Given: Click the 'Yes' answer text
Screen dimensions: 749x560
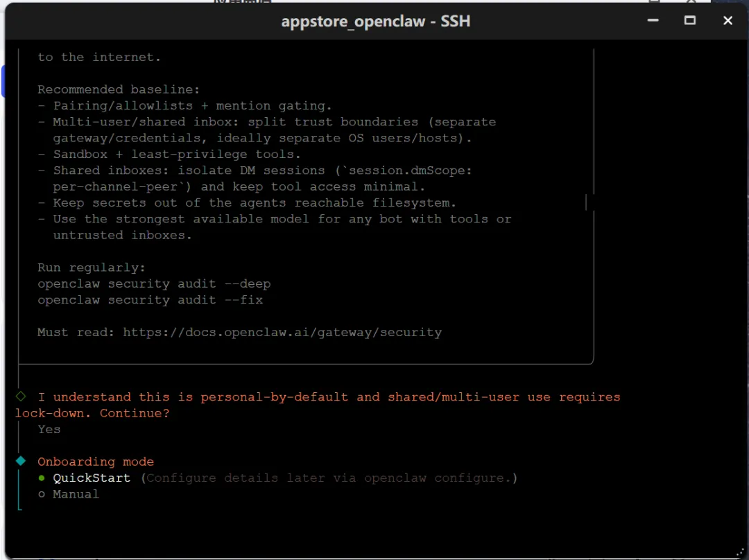Looking at the screenshot, I should coord(49,429).
